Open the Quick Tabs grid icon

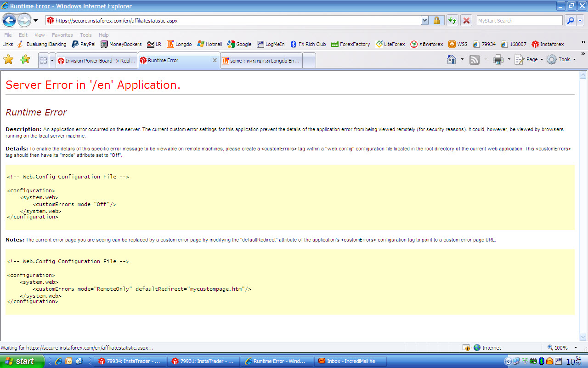pos(44,60)
